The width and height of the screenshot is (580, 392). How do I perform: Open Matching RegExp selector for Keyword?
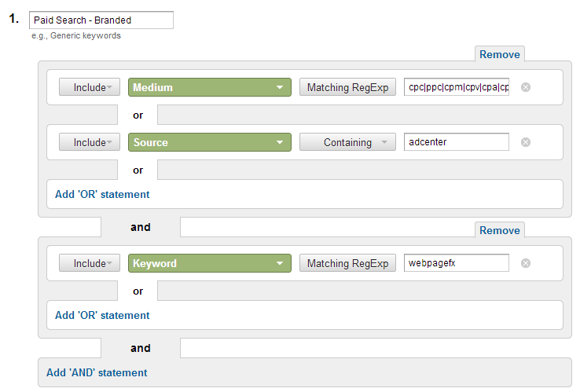tap(347, 263)
